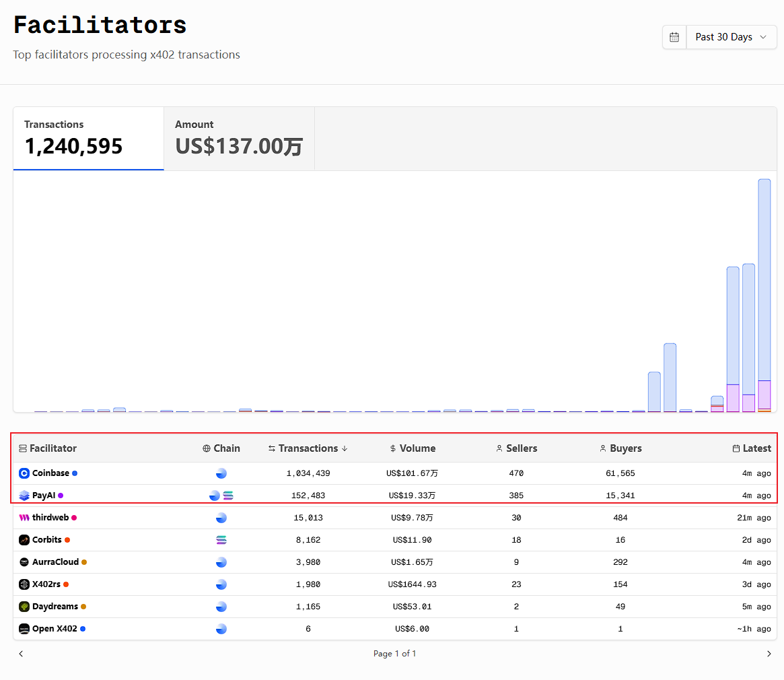
Task: Click the Coinbase logo icon
Action: tap(24, 473)
